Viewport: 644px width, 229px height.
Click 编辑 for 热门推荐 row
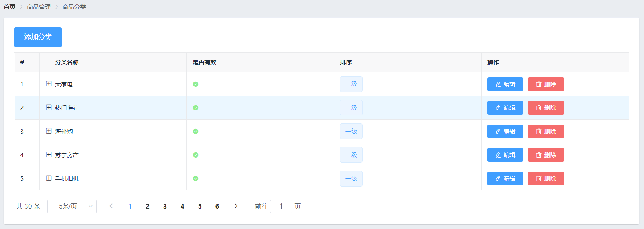point(505,108)
